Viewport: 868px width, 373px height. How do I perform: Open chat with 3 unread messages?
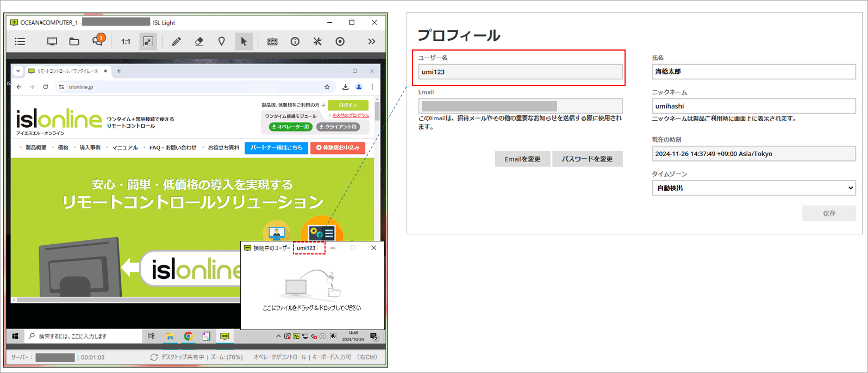[98, 41]
